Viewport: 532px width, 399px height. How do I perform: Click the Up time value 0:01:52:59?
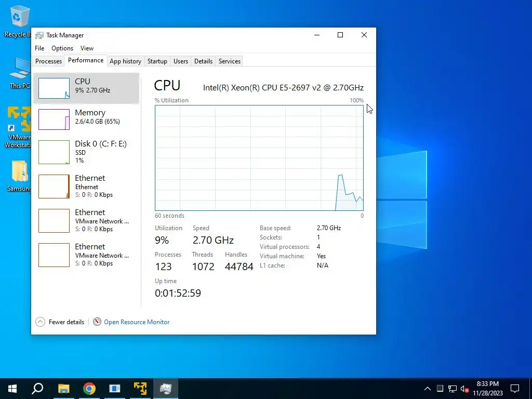click(178, 293)
